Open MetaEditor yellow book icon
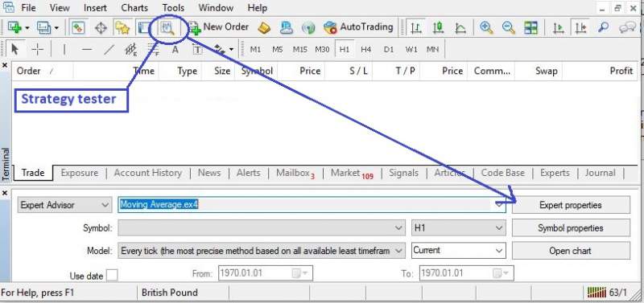This screenshot has width=644, height=303. (x=264, y=28)
